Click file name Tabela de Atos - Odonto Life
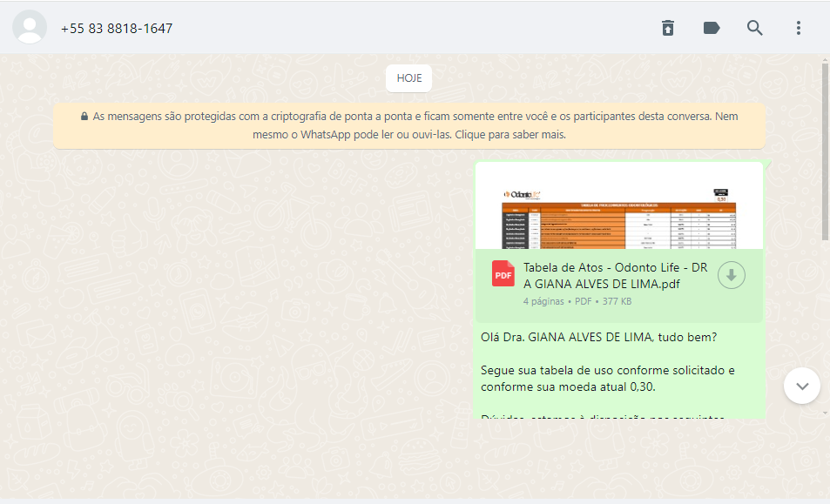Viewport: 830px width, 504px height. pos(615,276)
